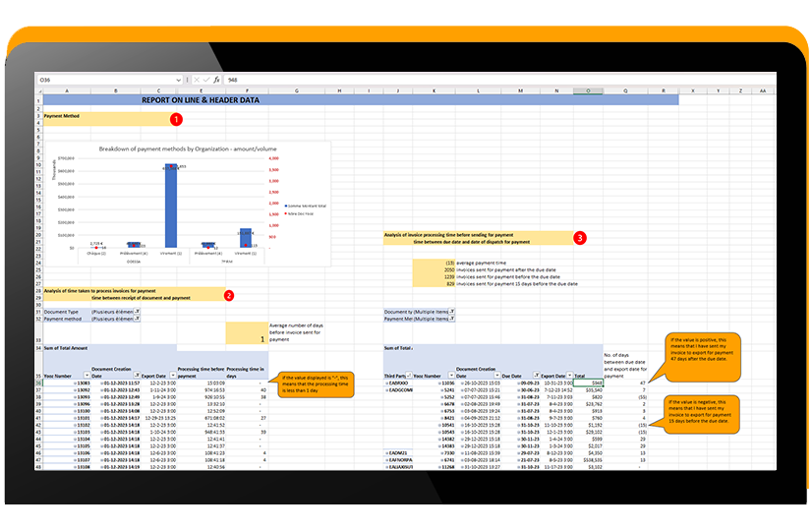This screenshot has width=812, height=532.
Task: Click the 2050 invoices sent after due date cell
Action: pos(434,269)
